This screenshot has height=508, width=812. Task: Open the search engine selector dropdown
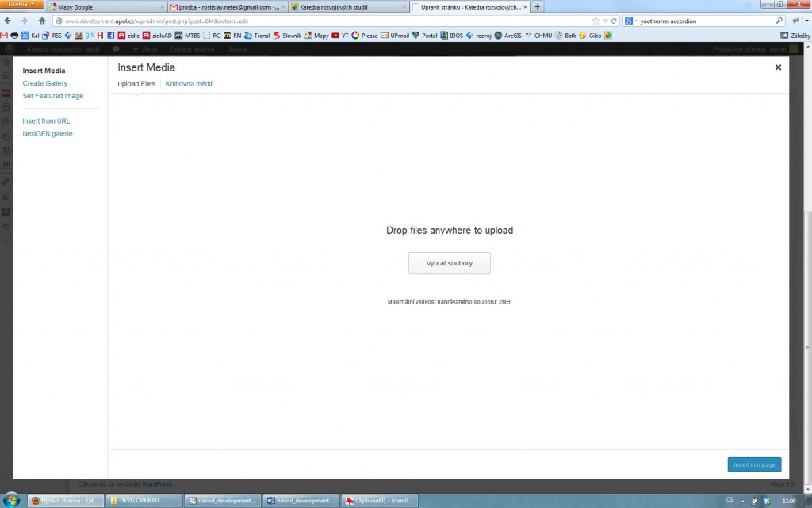click(x=630, y=21)
